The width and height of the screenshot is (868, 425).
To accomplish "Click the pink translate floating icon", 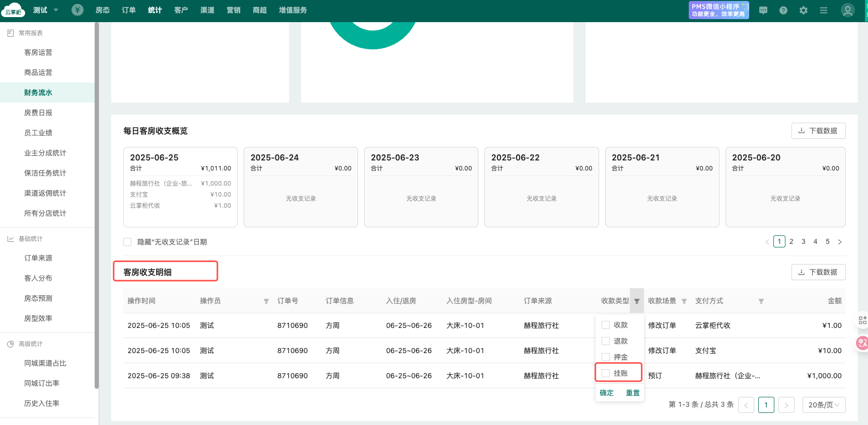I will tap(862, 343).
